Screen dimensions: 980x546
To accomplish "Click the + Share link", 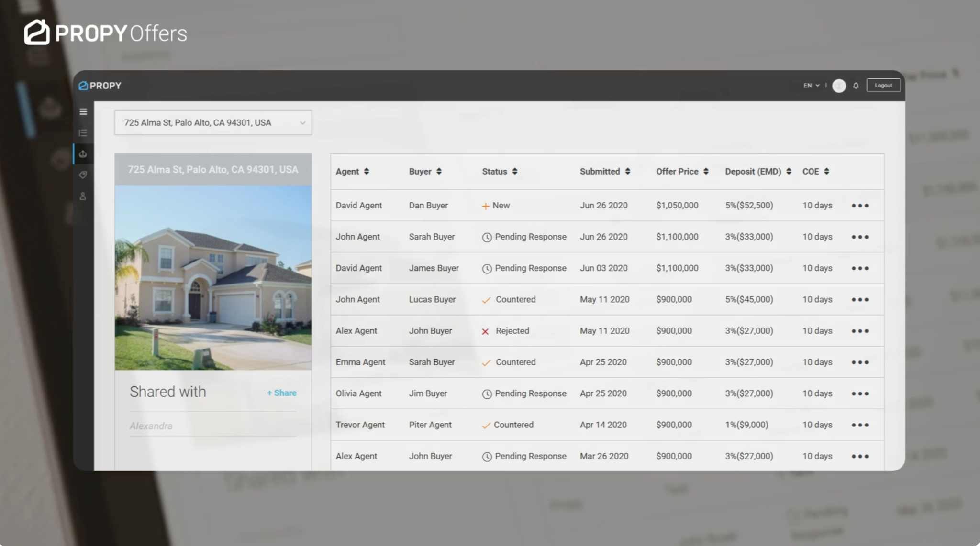I will click(x=282, y=393).
